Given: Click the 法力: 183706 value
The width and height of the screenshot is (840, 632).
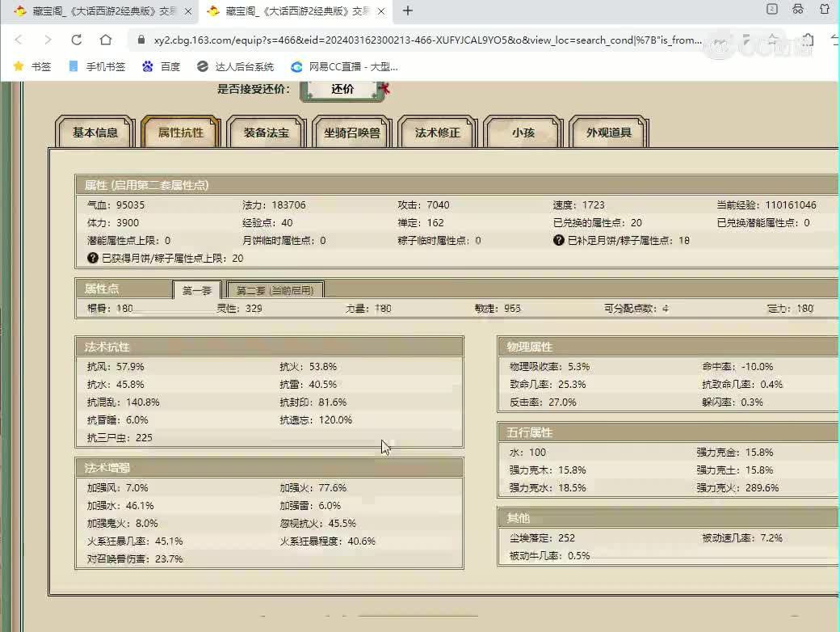Looking at the screenshot, I should coord(274,204).
